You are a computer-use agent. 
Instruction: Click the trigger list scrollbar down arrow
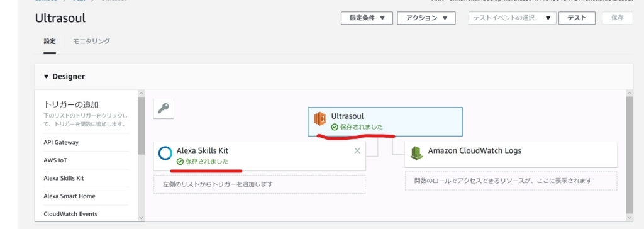142,218
